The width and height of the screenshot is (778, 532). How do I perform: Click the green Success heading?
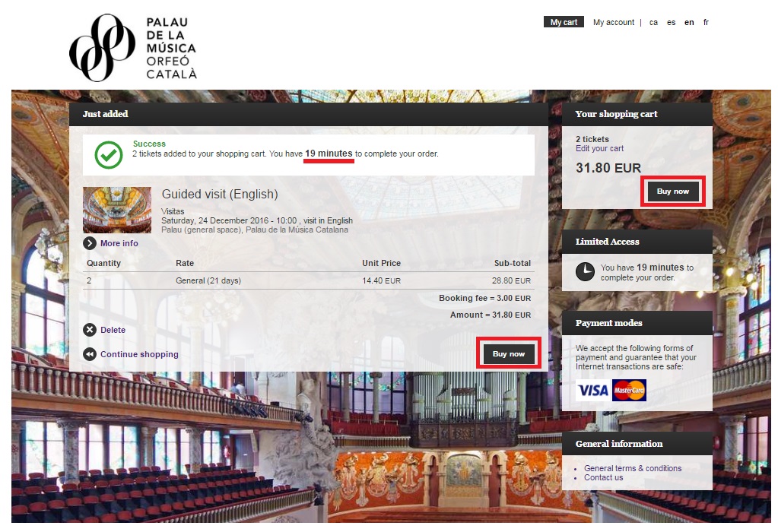pos(149,144)
